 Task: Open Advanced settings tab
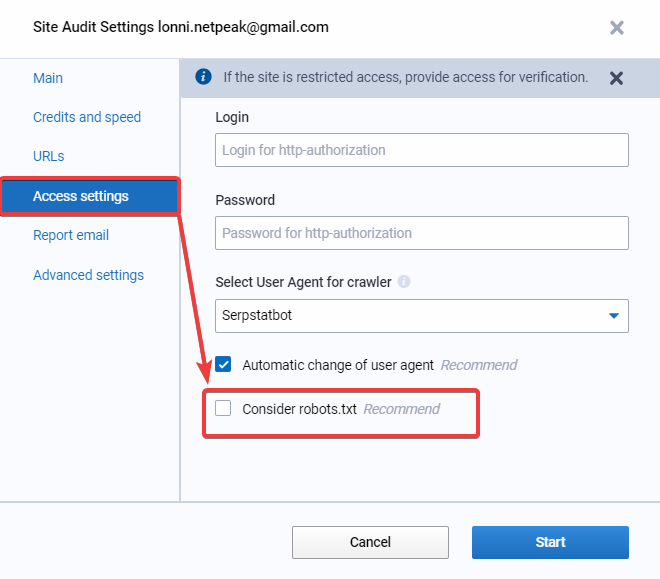tap(88, 275)
